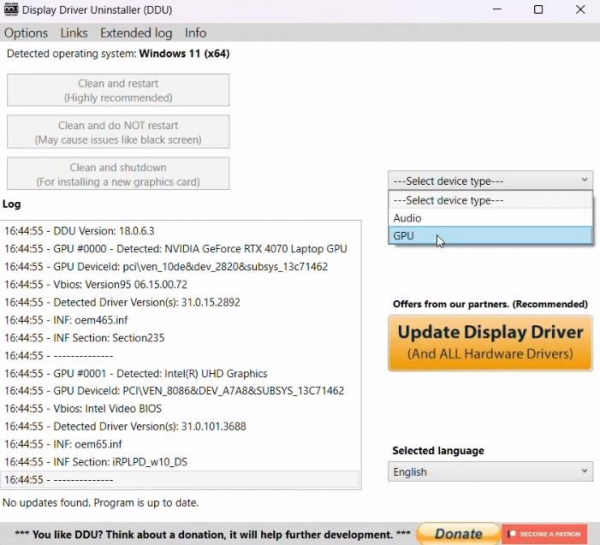
Task: Select Audio from device type list
Action: point(490,218)
